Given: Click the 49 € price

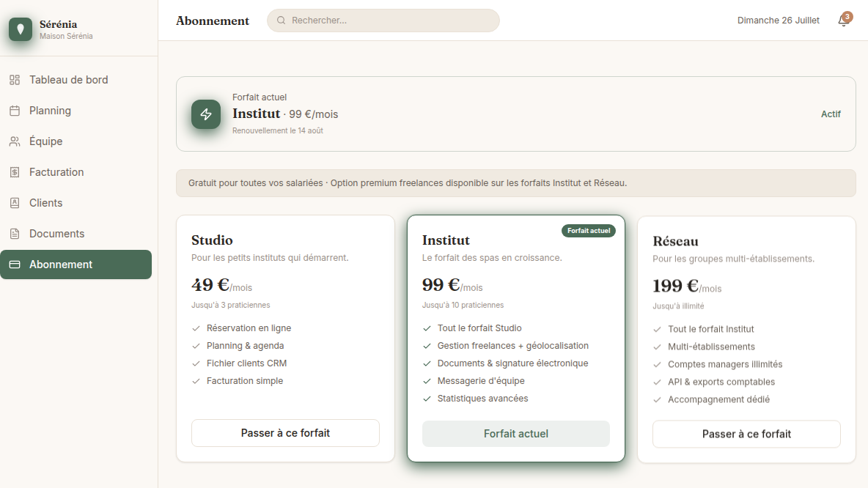Looking at the screenshot, I should pos(210,285).
